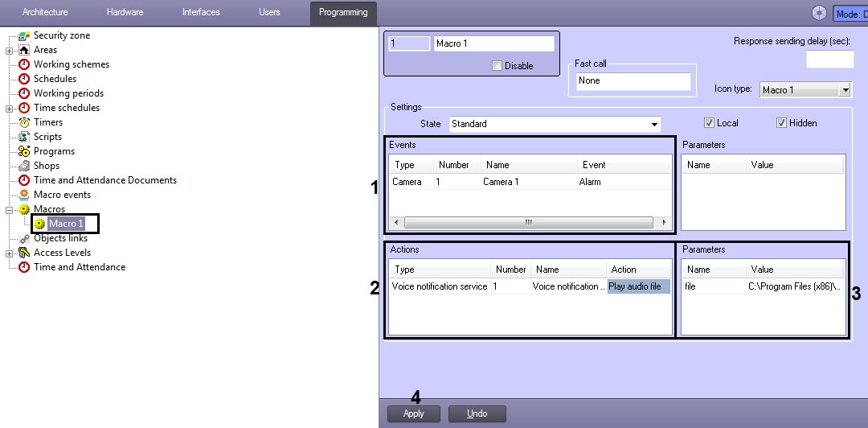
Task: Click the Number column header in Events
Action: pyautogui.click(x=457, y=165)
